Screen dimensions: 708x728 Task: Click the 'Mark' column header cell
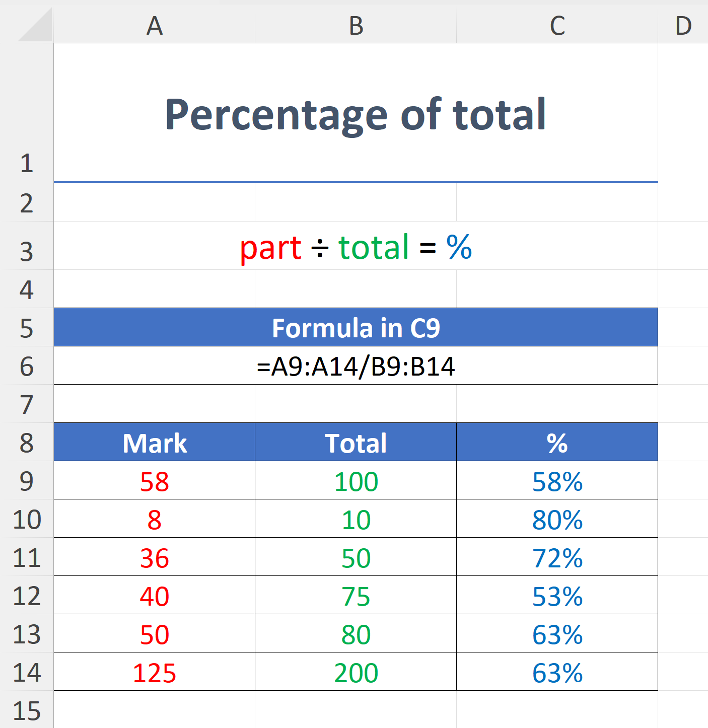154,442
